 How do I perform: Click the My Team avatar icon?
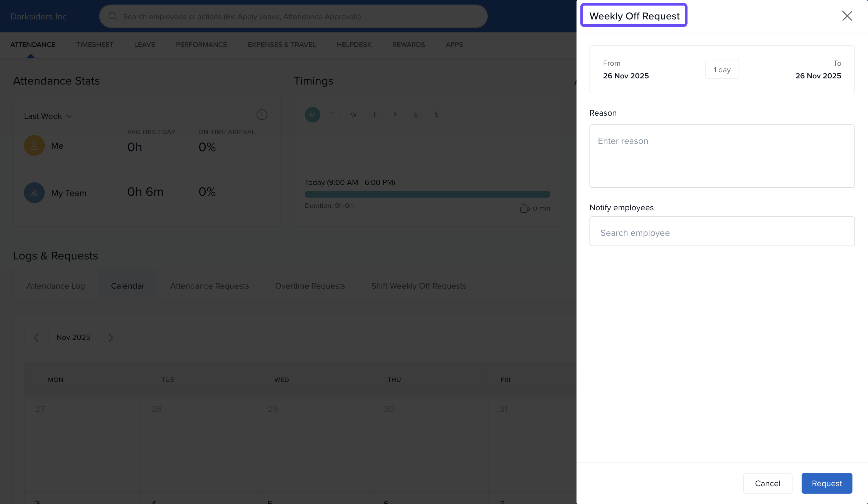point(34,193)
